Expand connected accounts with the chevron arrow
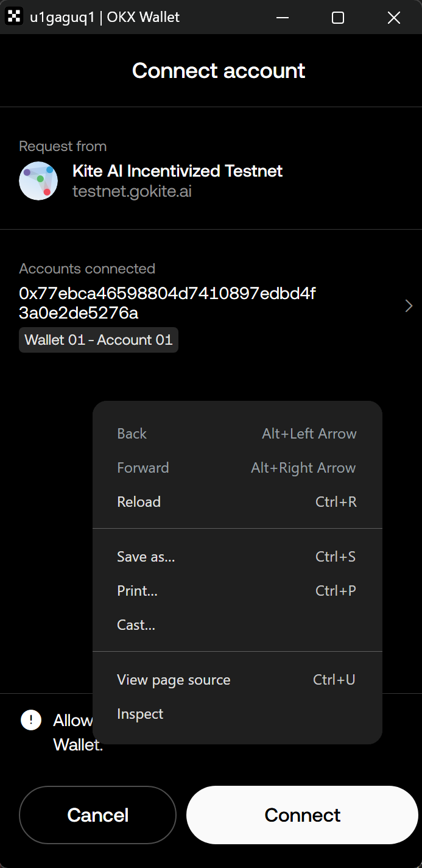This screenshot has height=868, width=422. click(409, 306)
